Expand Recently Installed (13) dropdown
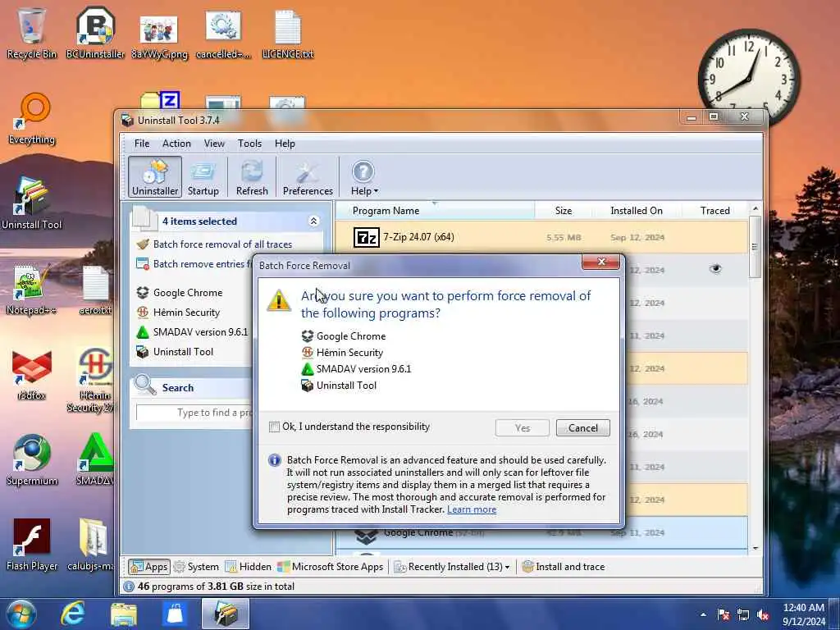This screenshot has width=840, height=630. [x=452, y=567]
